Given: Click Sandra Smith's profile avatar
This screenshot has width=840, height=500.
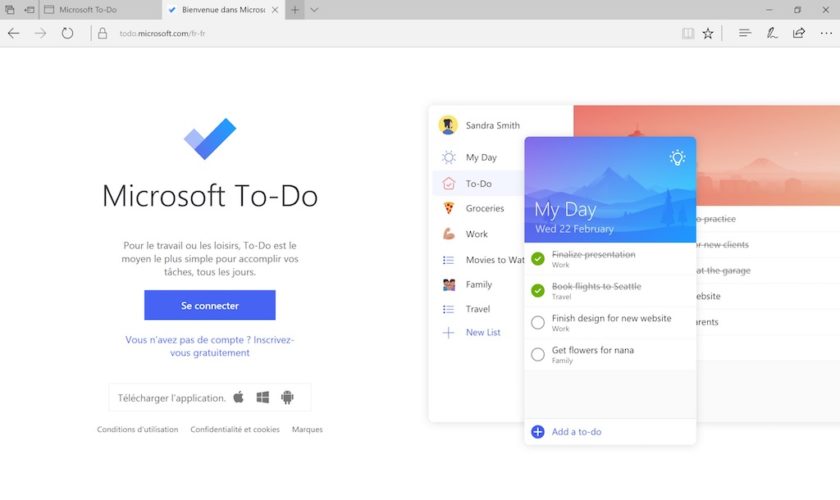Looking at the screenshot, I should tap(448, 125).
